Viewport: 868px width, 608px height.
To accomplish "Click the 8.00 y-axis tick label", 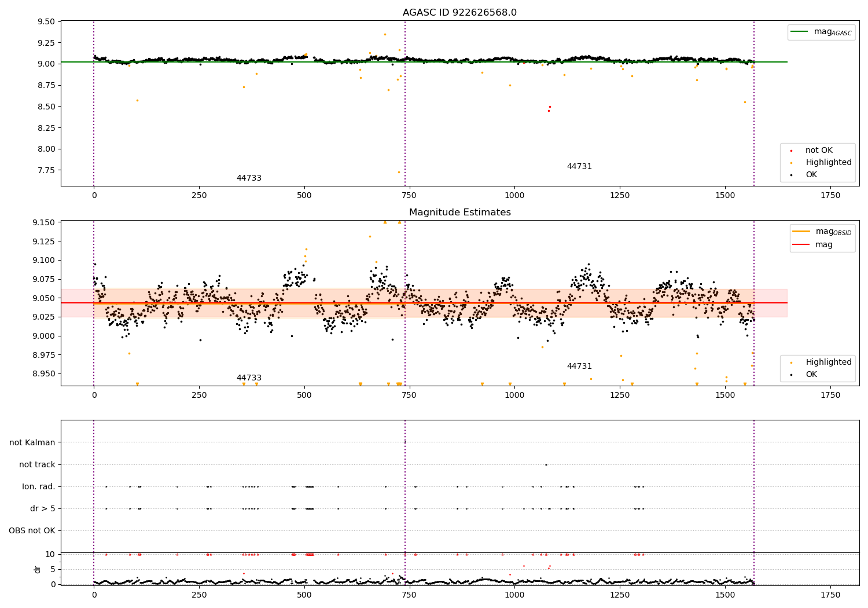I will 46,149.
